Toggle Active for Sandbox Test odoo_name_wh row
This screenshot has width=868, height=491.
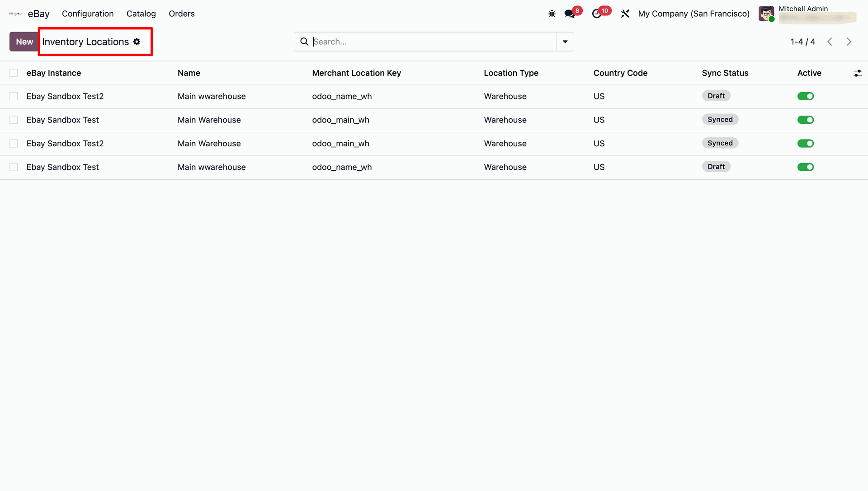point(805,167)
